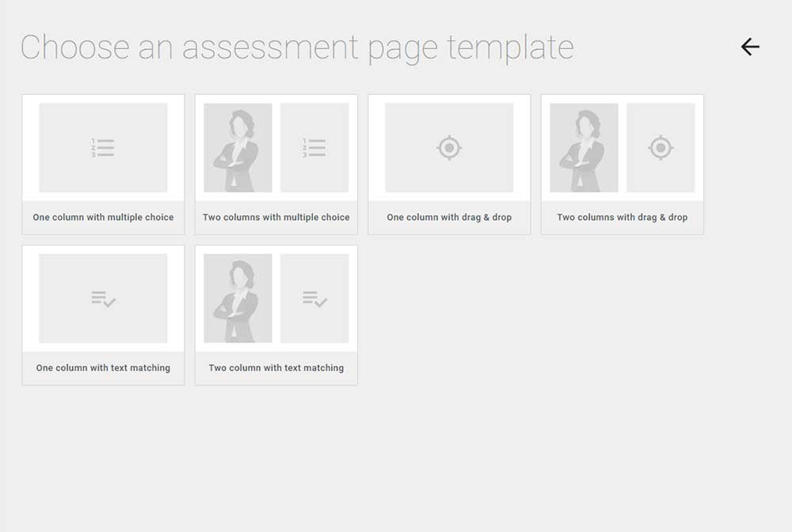Choose the Two column with text matching template
The height and width of the screenshot is (532, 792).
[276, 314]
